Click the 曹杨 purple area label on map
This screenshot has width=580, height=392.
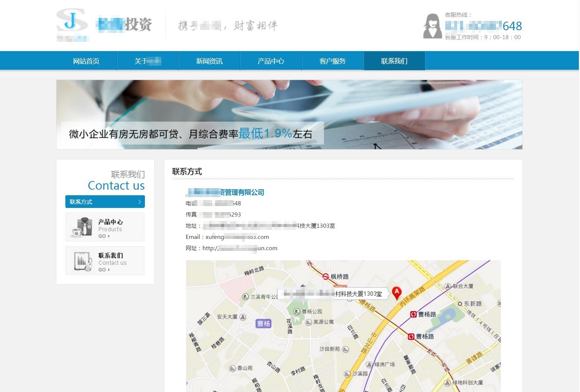(x=263, y=324)
